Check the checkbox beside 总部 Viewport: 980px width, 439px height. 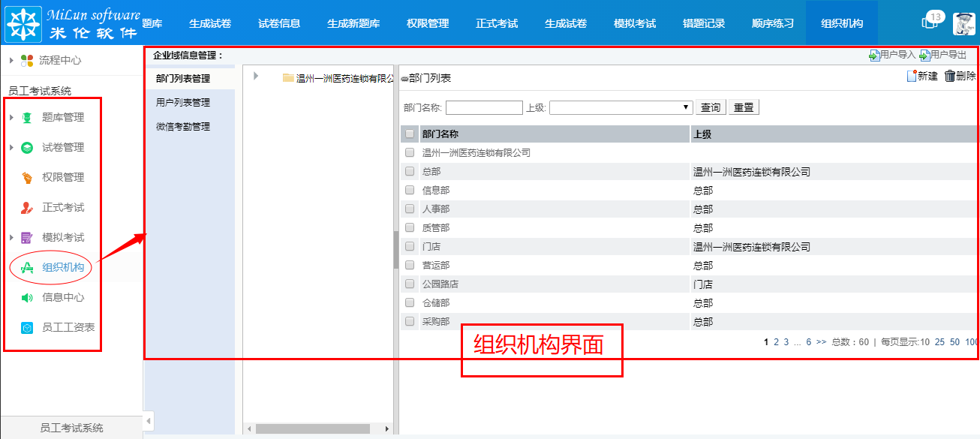[x=410, y=170]
